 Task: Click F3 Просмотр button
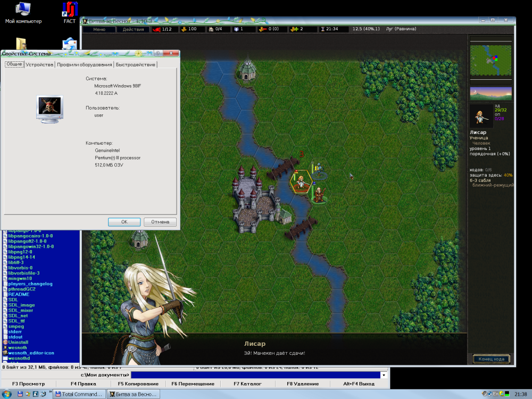(x=29, y=384)
